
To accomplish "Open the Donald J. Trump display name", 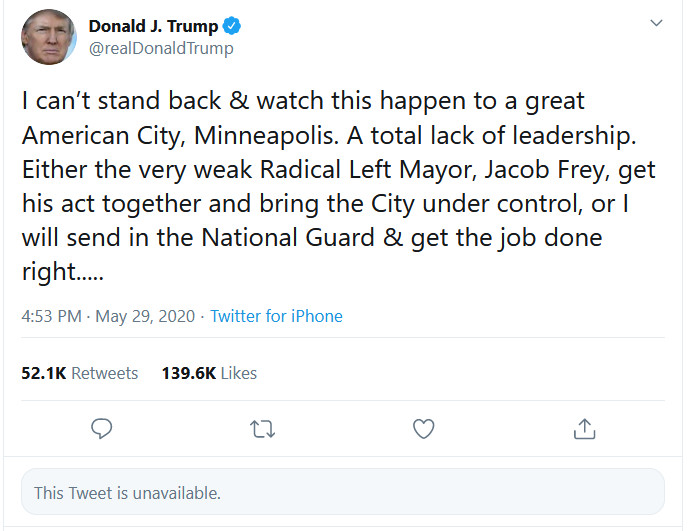I will (153, 27).
